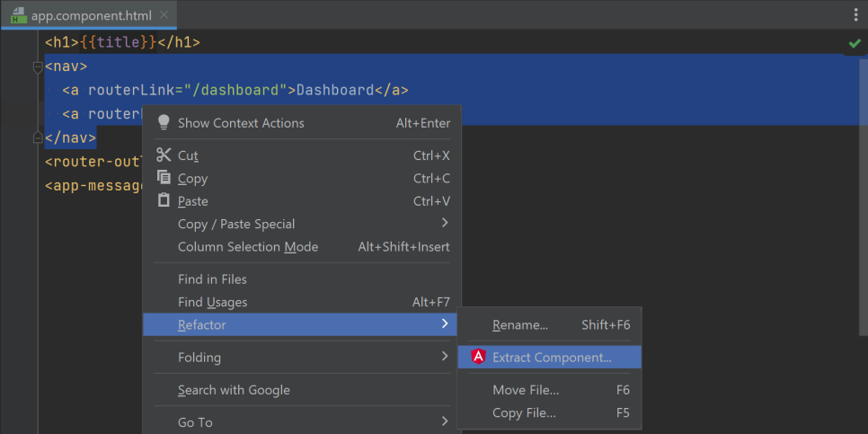Choose Move File... option

tap(526, 390)
